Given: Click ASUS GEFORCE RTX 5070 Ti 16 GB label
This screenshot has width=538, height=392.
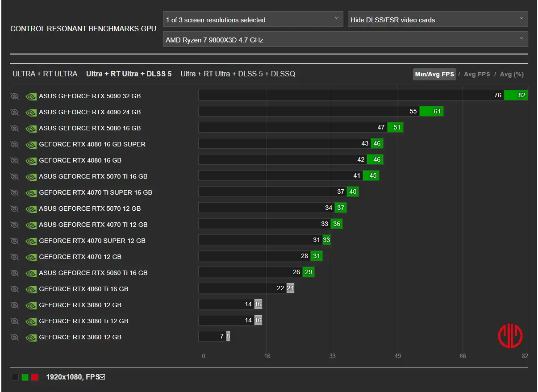Looking at the screenshot, I should (93, 176).
